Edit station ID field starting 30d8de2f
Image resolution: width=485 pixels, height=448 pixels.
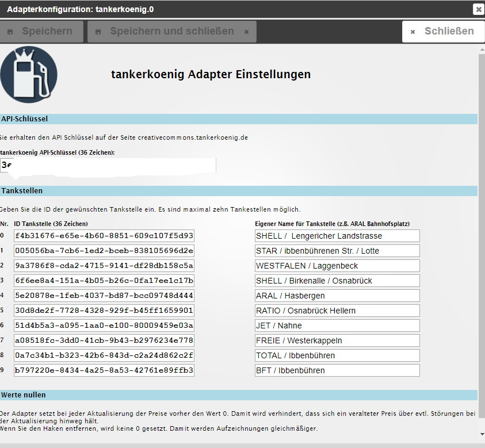[104, 310]
